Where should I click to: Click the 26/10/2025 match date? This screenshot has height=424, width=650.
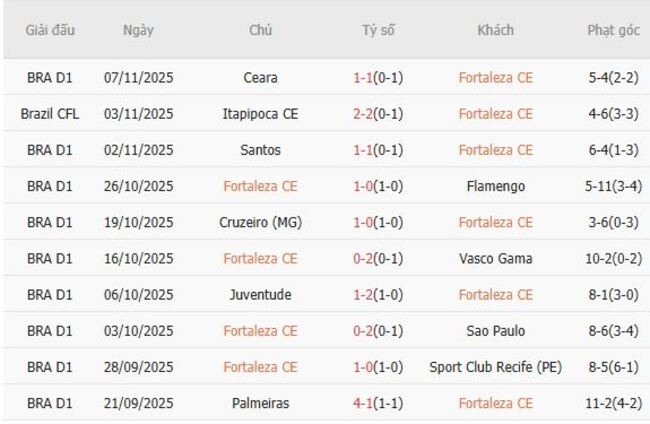click(138, 186)
